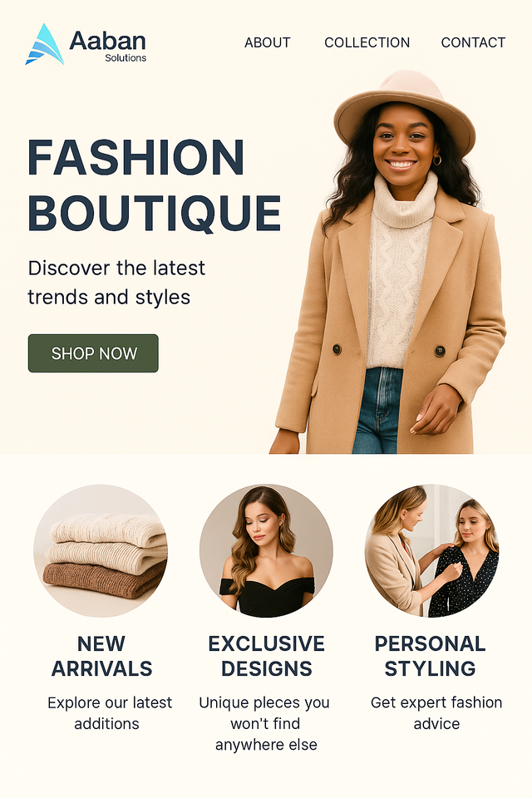Select the NEW ARRIVALS heading
Screen dimensions: 532x798
tap(101, 656)
